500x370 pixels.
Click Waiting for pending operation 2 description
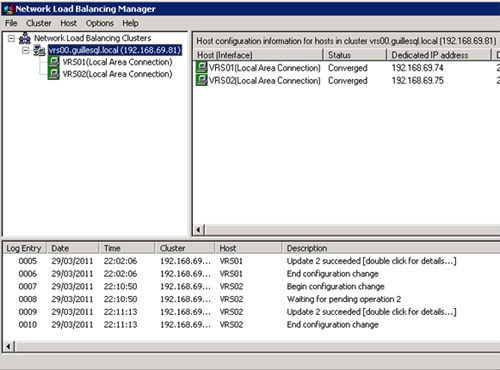tap(344, 299)
